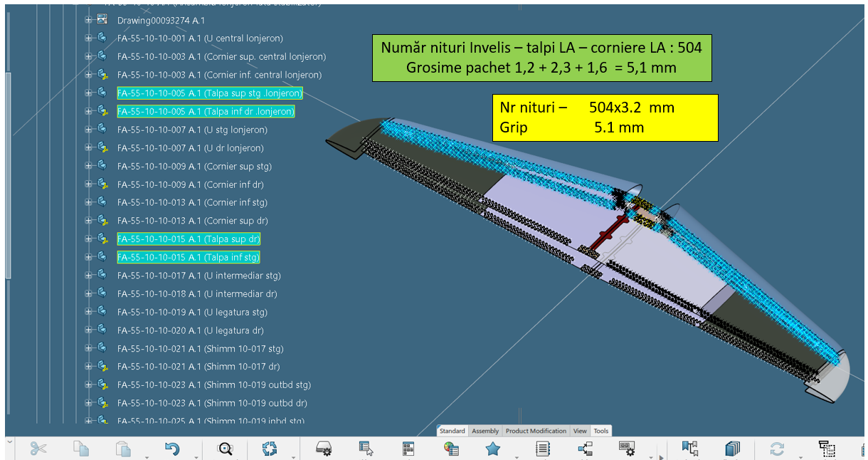Click the star favorites icon
868x460 pixels.
492,449
